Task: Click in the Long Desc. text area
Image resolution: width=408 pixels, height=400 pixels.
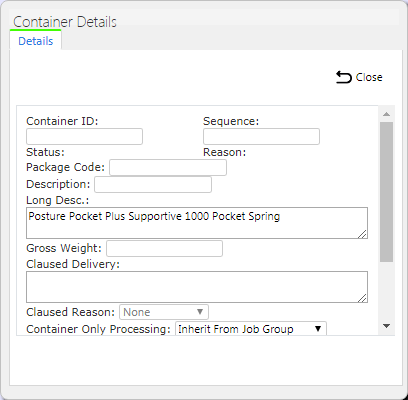Action: tap(197, 223)
